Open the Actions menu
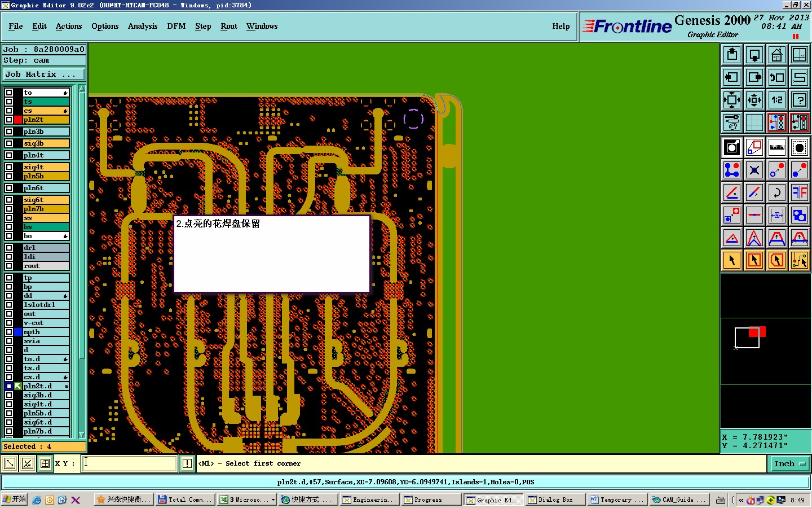This screenshot has height=508, width=812. 69,26
